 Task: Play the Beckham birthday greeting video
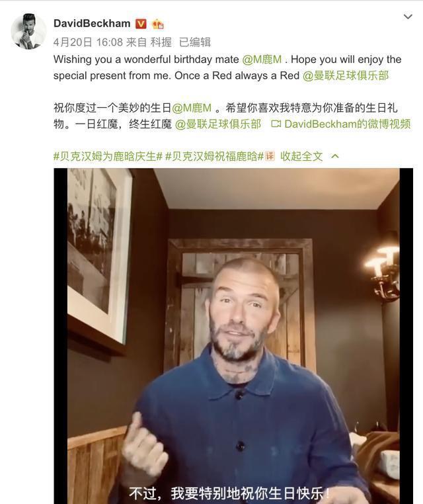233,335
